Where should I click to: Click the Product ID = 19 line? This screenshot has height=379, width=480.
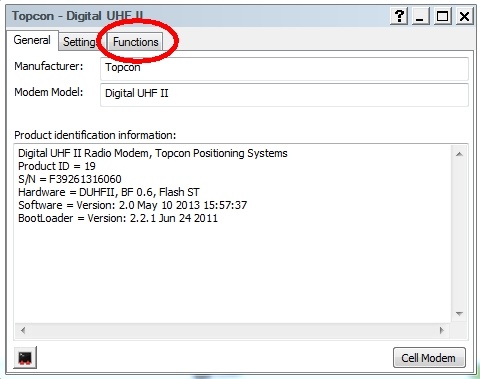57,166
